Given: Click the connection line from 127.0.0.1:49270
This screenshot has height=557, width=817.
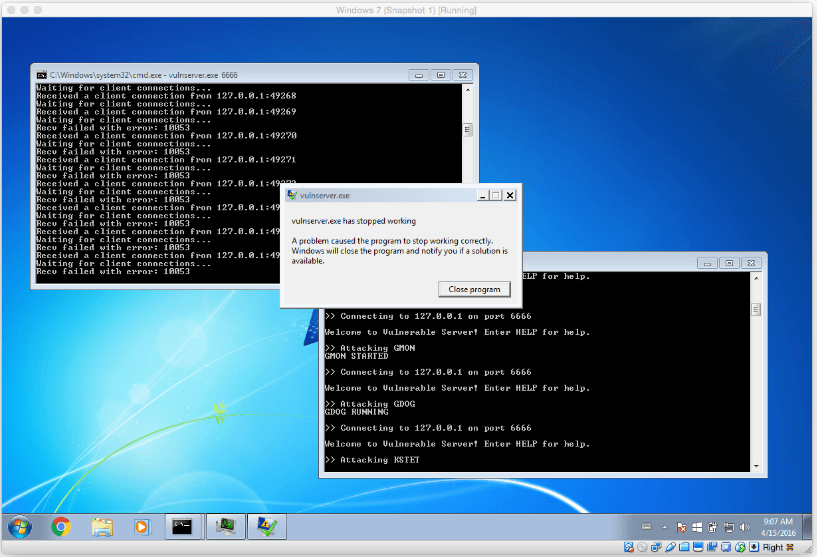Looking at the screenshot, I should (x=166, y=135).
